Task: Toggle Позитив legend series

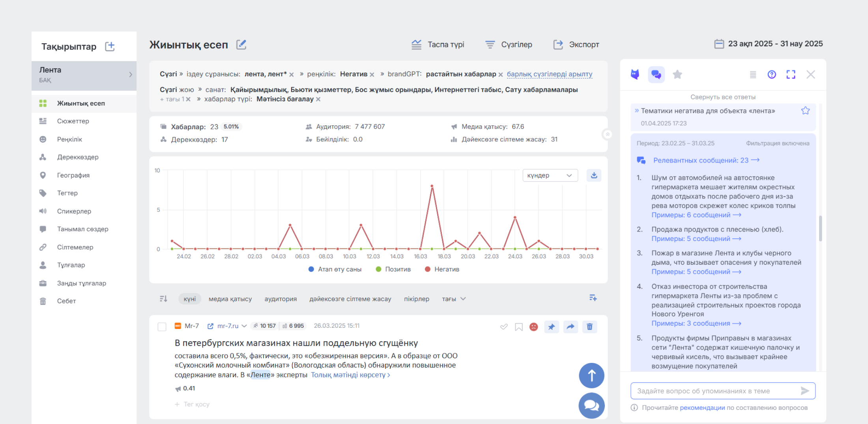Action: coord(393,269)
